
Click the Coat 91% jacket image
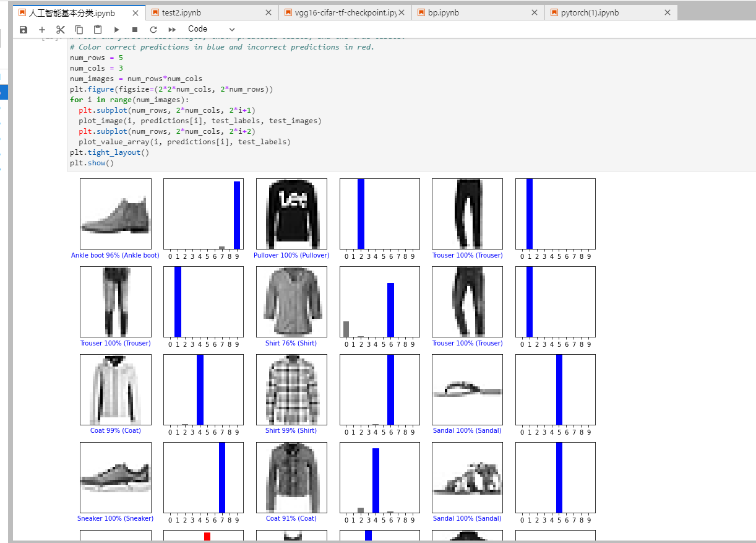click(x=292, y=477)
